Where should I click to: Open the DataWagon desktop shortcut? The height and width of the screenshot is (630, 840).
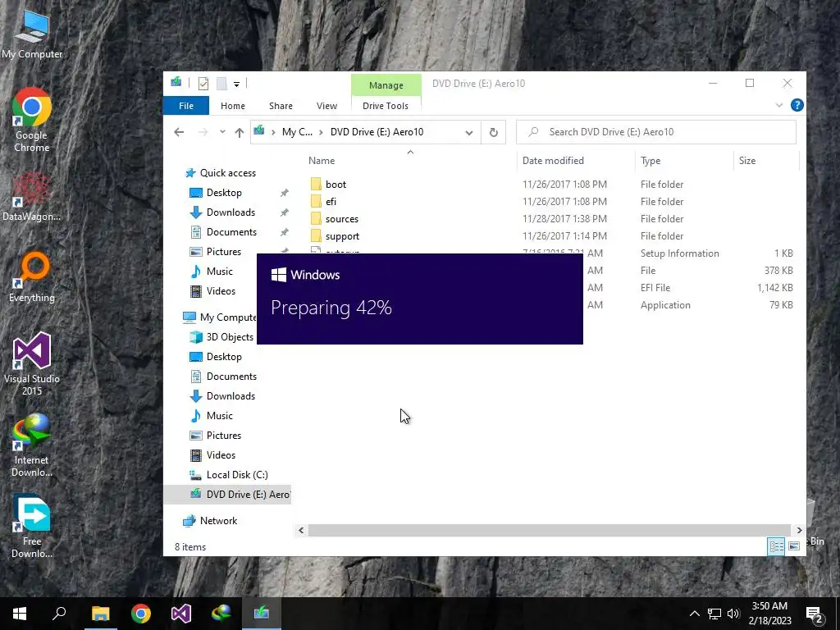(32, 197)
